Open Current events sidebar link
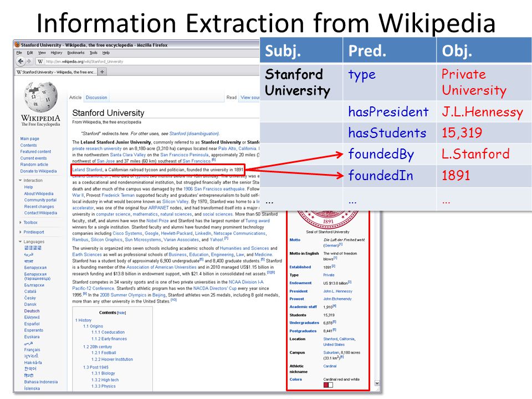 34,158
